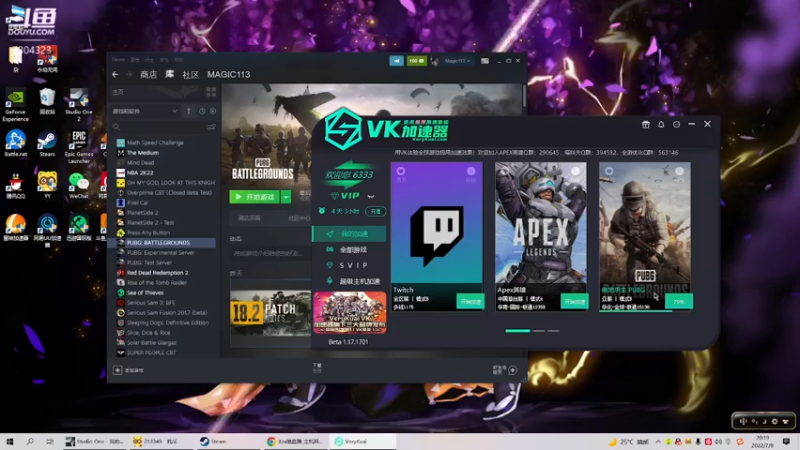Click the recent clock filter icon in Steam
The image size is (800, 450).
(x=202, y=111)
